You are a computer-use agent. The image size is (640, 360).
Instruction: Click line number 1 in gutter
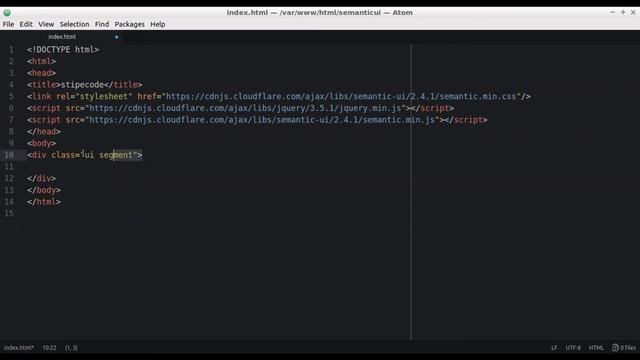coord(11,50)
